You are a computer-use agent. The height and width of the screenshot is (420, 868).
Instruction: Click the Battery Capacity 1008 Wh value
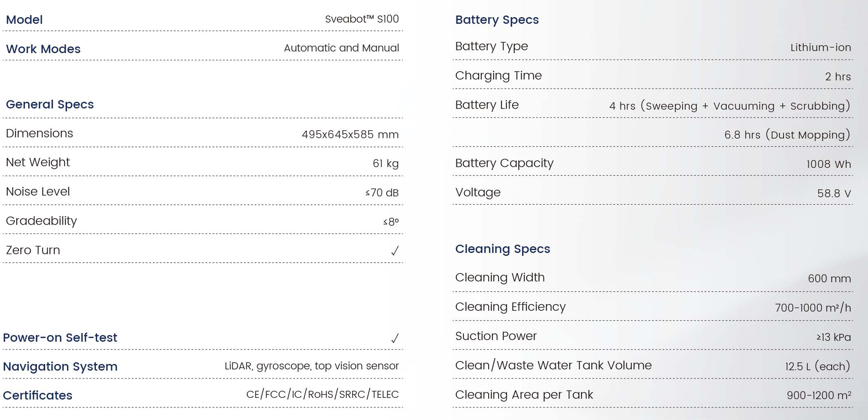829,164
